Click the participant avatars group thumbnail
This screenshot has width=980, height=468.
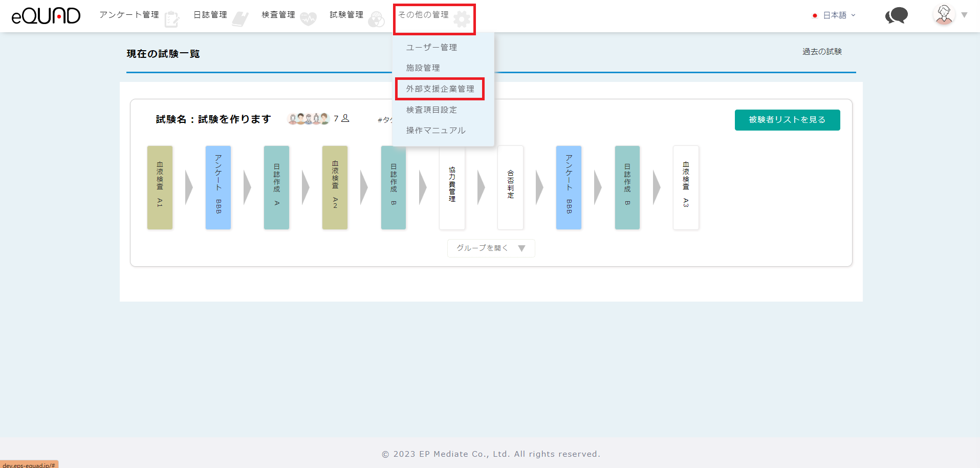(308, 119)
